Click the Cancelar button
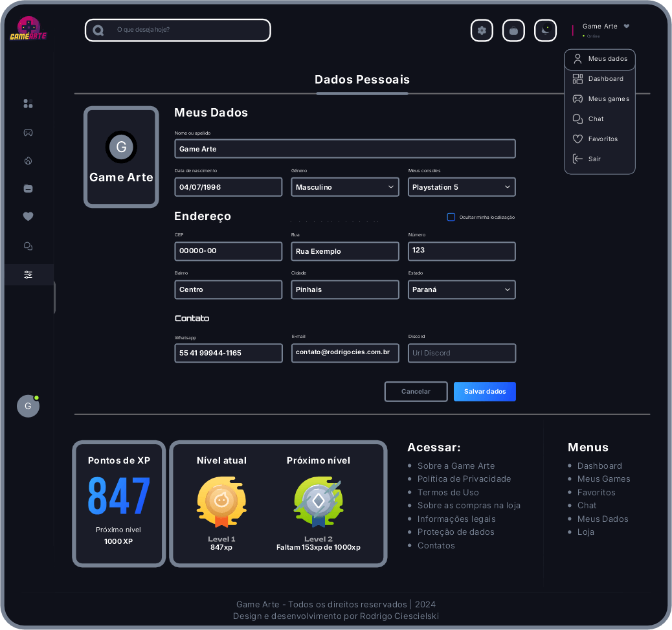The height and width of the screenshot is (630, 672). click(416, 392)
